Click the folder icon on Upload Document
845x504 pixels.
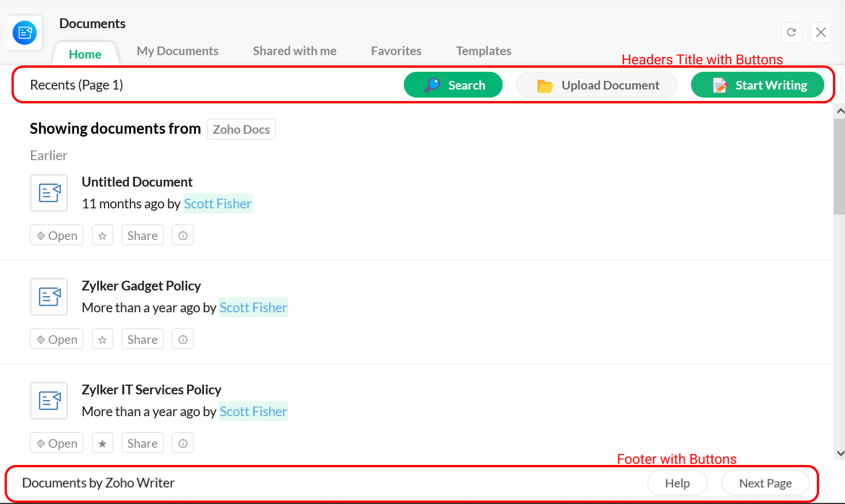(546, 84)
